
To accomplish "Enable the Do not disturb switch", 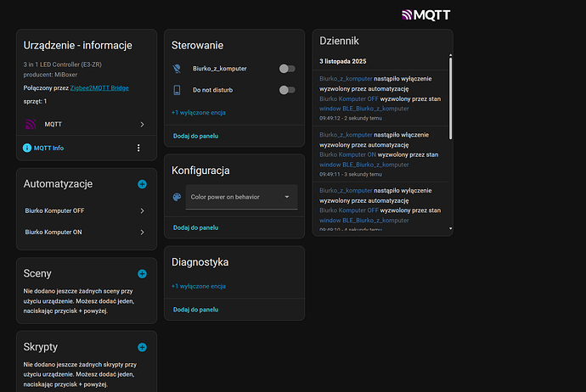I will [287, 89].
